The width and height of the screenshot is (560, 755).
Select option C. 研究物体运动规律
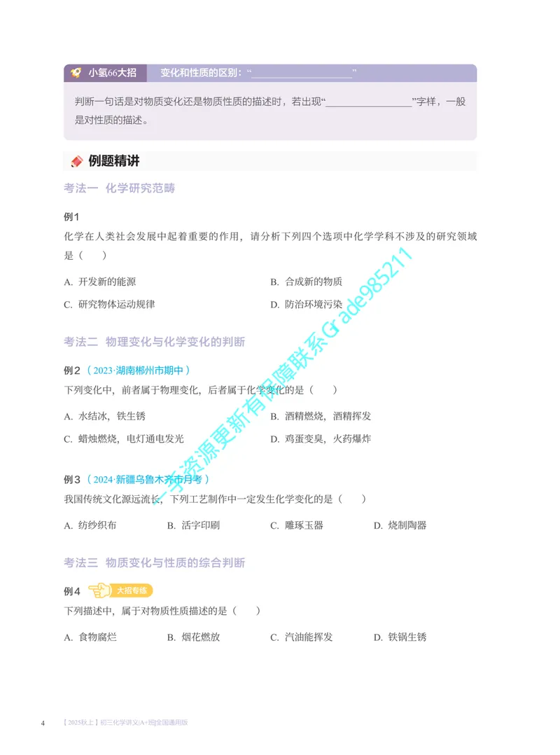[110, 304]
